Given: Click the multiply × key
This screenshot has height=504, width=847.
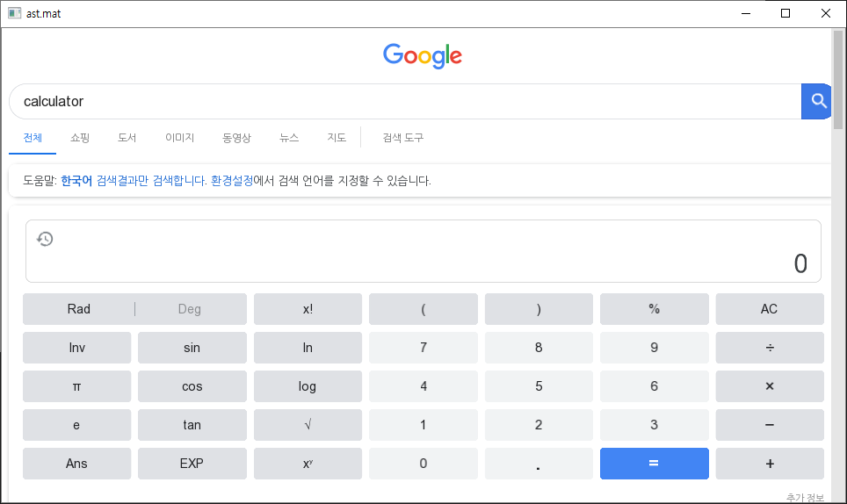Looking at the screenshot, I should click(x=770, y=386).
